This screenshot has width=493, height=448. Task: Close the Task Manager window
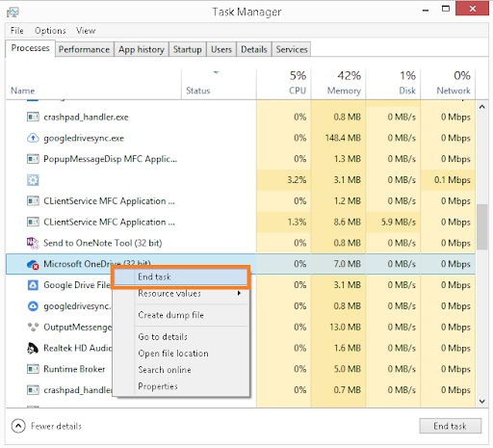coord(472,9)
